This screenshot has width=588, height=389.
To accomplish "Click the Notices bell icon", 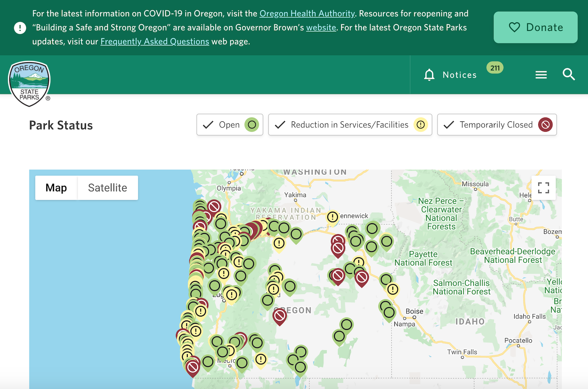I will pyautogui.click(x=429, y=75).
